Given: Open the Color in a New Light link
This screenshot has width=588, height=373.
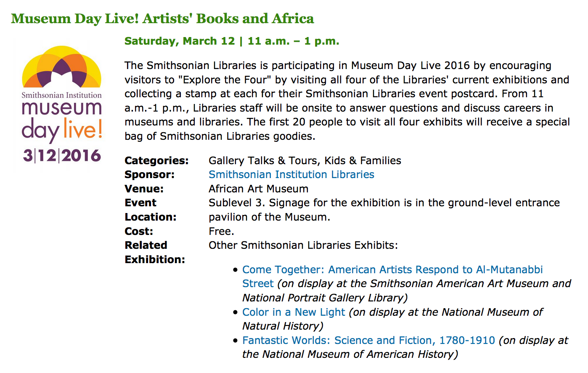Looking at the screenshot, I should 293,312.
